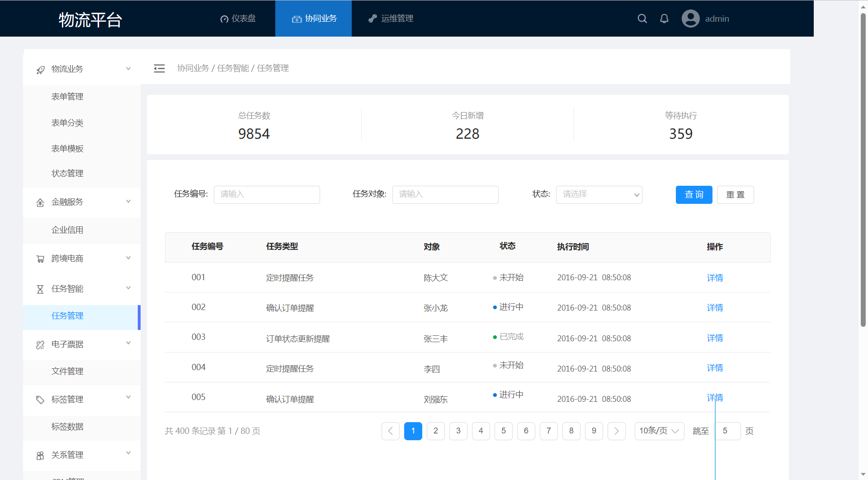This screenshot has height=480, width=868.
Task: Go to page 9
Action: click(594, 431)
